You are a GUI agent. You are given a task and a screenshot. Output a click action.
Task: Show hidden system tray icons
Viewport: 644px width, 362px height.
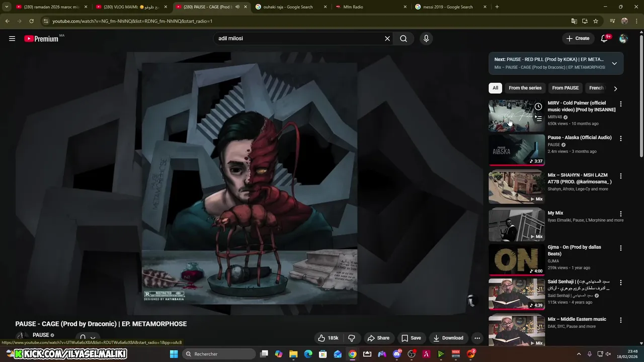click(579, 354)
